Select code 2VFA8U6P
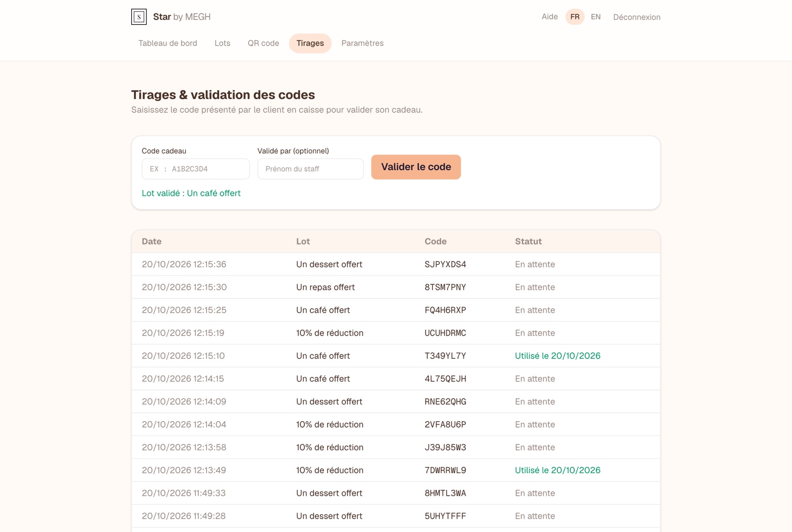 pyautogui.click(x=445, y=425)
